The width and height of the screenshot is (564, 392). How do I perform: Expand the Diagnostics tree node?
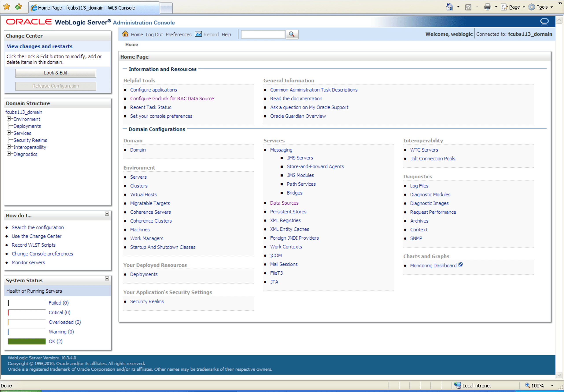click(9, 154)
